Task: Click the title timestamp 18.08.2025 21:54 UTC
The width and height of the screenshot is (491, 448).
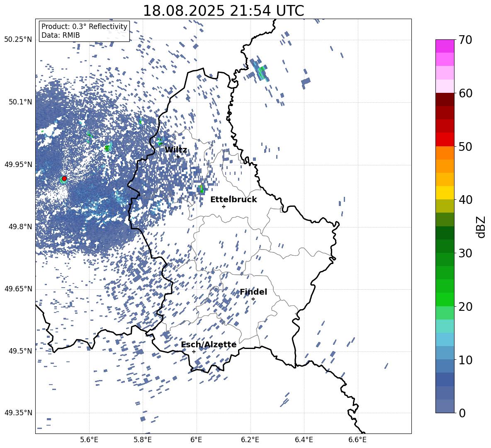Action: [223, 11]
